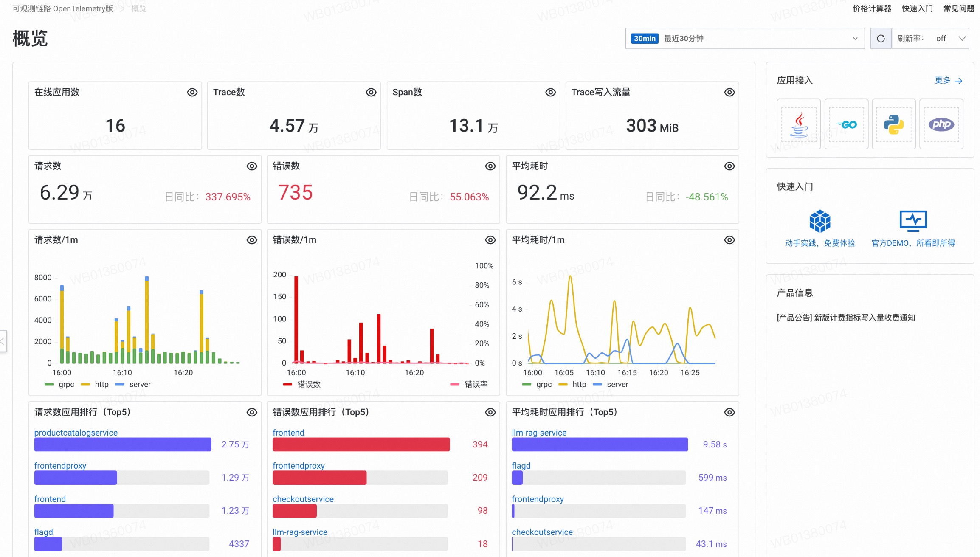Click the 337.695% day-over-day value
Viewport: 980px width, 557px height.
(228, 197)
